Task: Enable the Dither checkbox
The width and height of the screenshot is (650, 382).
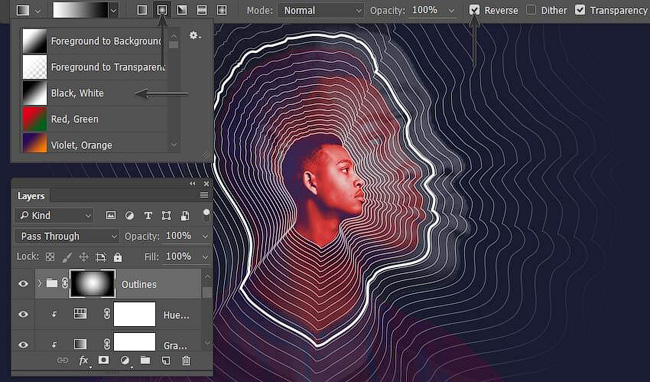Action: (x=531, y=10)
